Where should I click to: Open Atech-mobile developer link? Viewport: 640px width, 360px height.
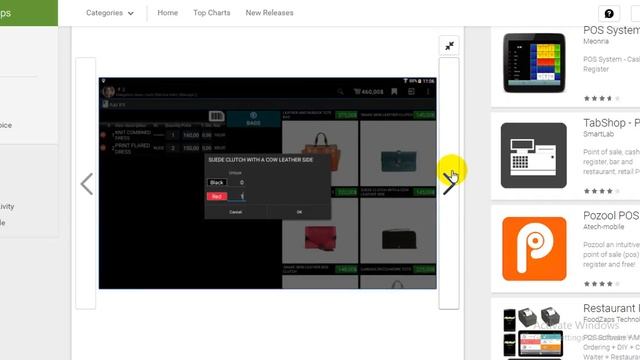click(603, 227)
